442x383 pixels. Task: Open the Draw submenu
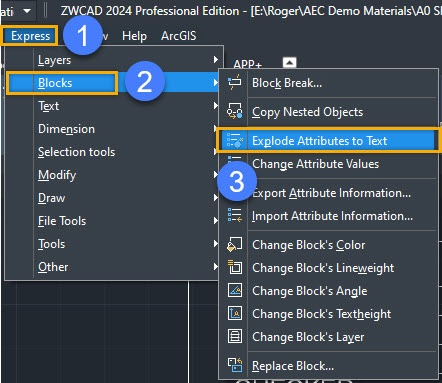tap(114, 198)
